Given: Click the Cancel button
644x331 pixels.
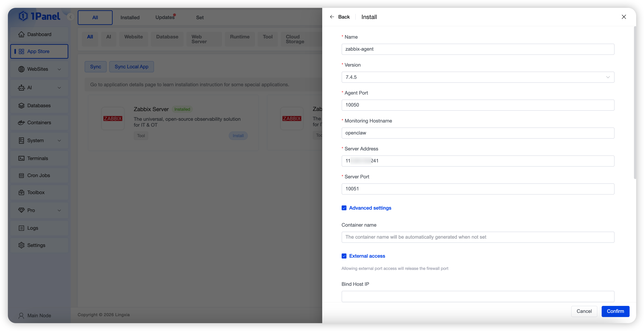Looking at the screenshot, I should (584, 311).
